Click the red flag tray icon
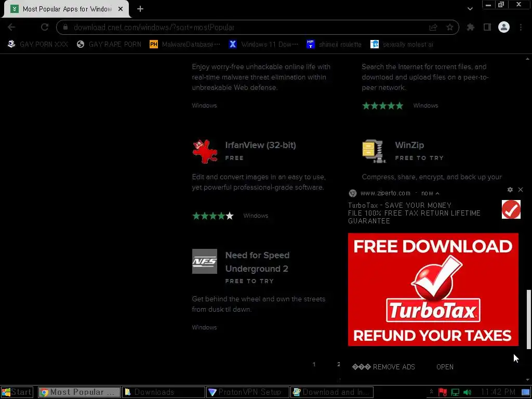The height and width of the screenshot is (399, 532). coord(443,392)
